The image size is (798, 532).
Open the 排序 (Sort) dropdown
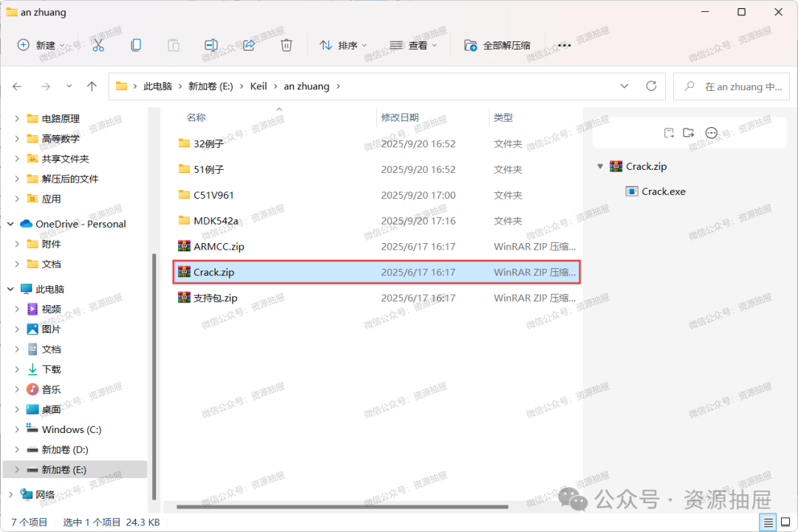[x=343, y=45]
